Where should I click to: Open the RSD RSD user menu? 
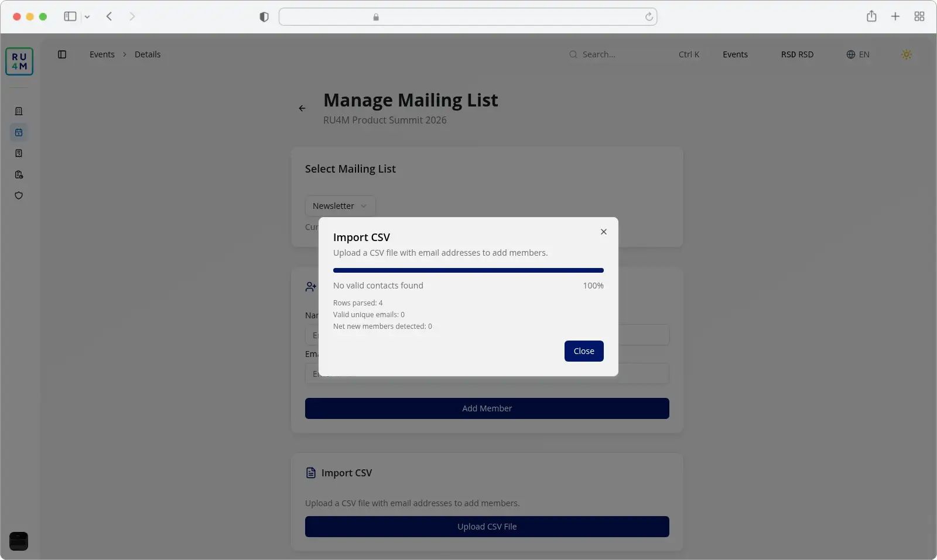point(797,54)
